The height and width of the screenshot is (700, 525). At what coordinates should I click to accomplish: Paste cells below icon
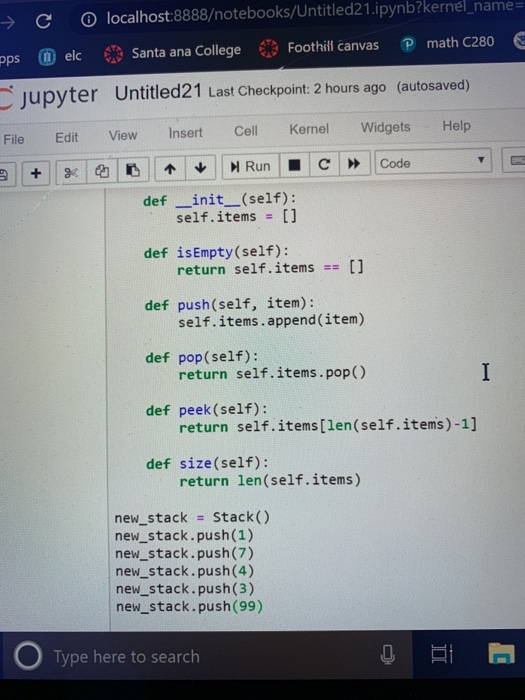click(x=133, y=170)
